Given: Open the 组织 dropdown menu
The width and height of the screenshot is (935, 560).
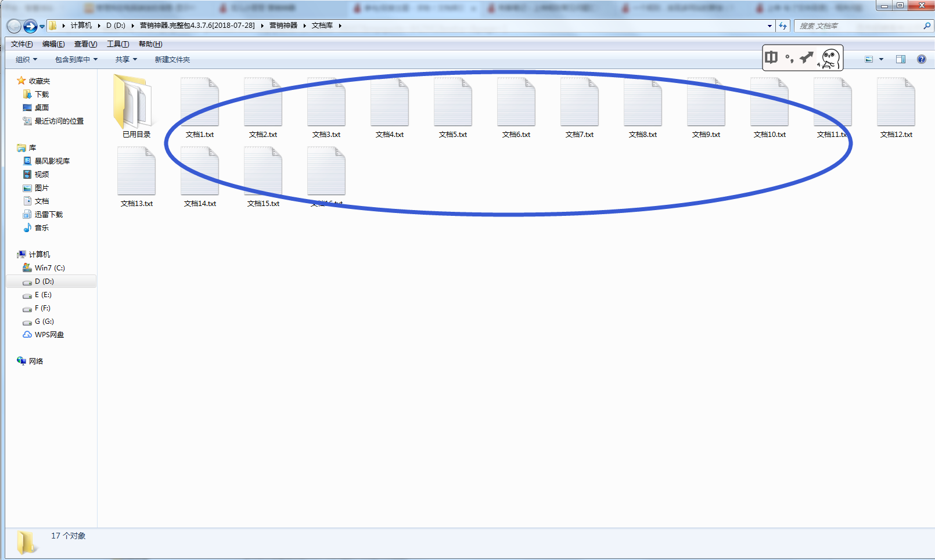Looking at the screenshot, I should 26,60.
